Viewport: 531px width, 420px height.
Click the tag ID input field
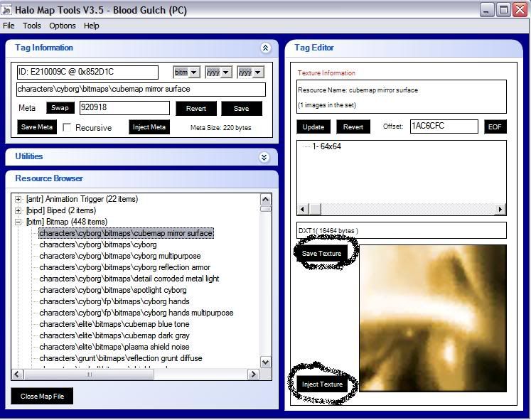pyautogui.click(x=87, y=72)
